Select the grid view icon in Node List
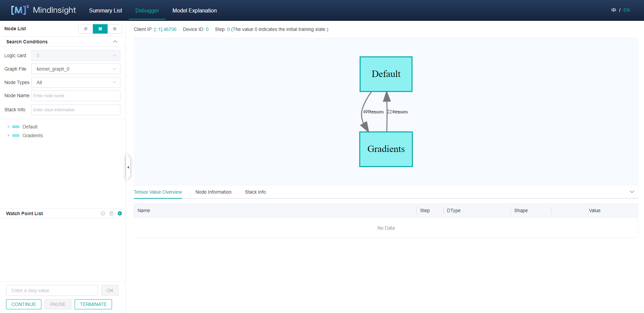This screenshot has height=313, width=644. (x=100, y=29)
